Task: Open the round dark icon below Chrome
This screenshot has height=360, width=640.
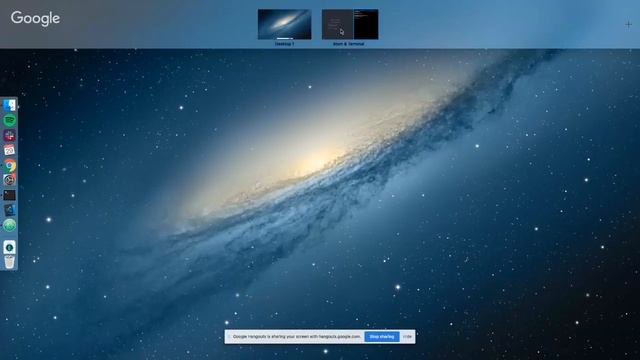Action: tap(9, 180)
